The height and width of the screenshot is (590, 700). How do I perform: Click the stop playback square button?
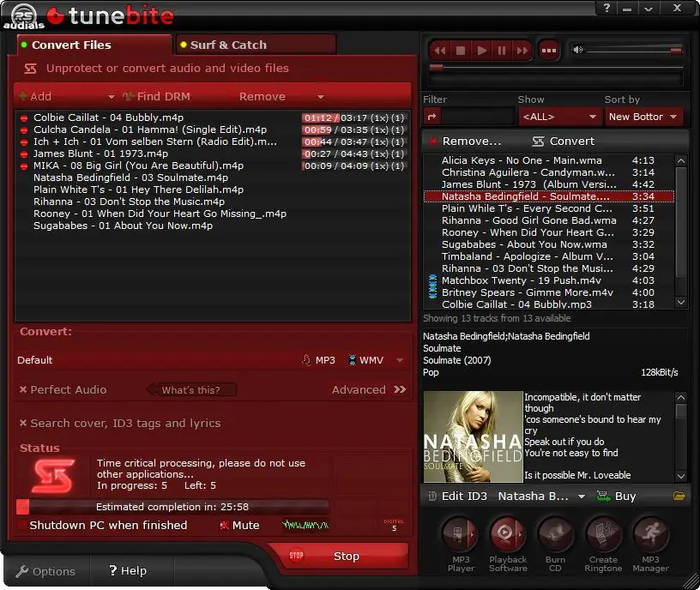tap(461, 51)
